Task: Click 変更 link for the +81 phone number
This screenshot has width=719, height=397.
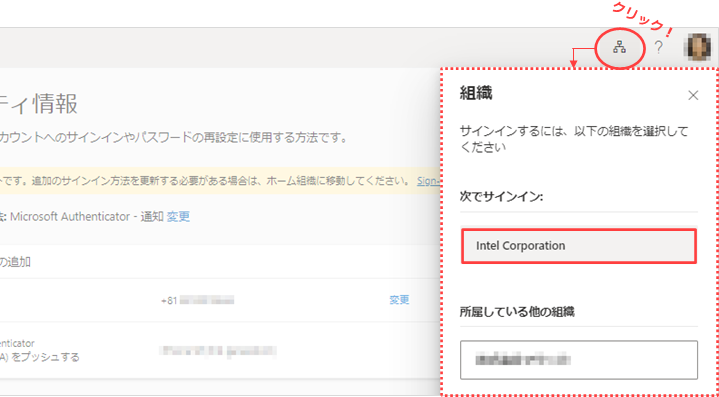Action: pyautogui.click(x=399, y=300)
